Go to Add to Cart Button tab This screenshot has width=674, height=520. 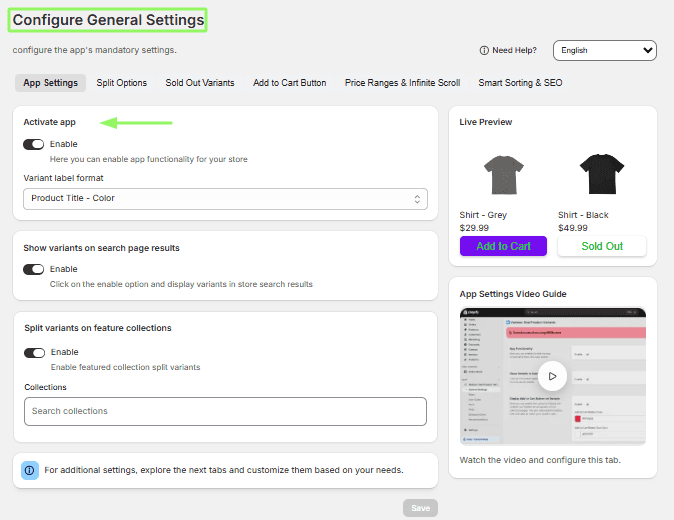tap(290, 83)
